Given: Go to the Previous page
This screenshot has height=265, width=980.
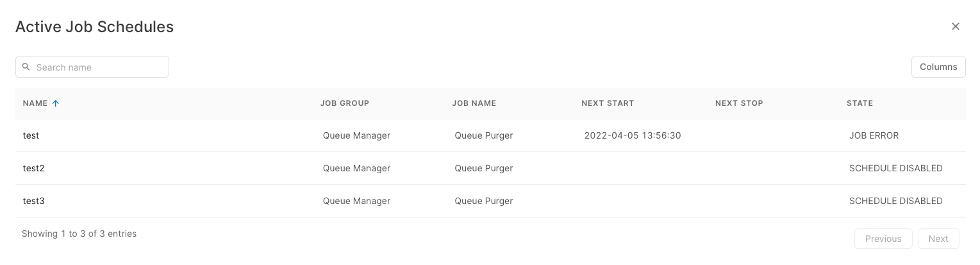Looking at the screenshot, I should coord(883,239).
